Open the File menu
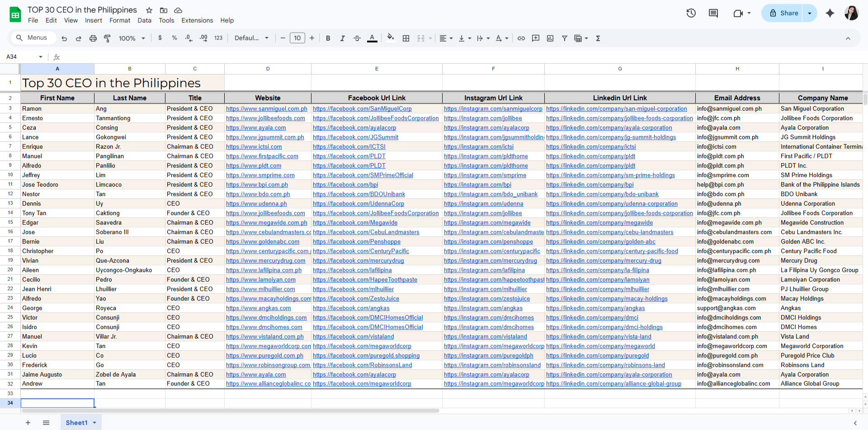This screenshot has height=430, width=868. coord(33,20)
